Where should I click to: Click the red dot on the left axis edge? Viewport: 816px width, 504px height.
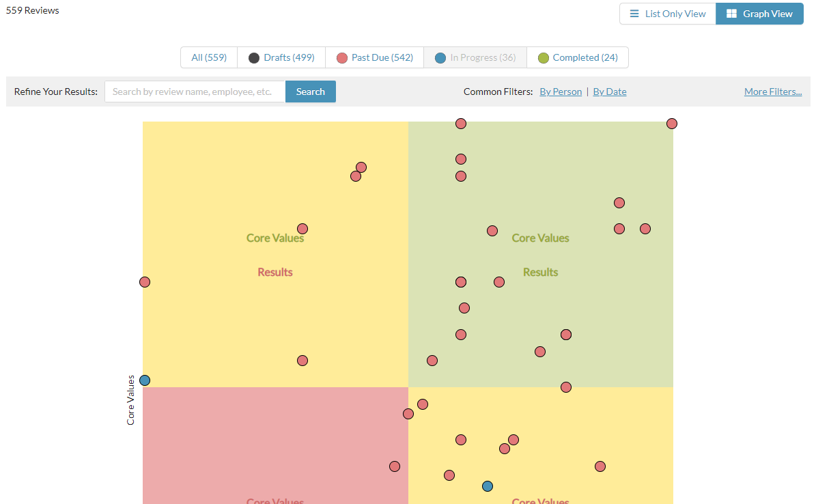coord(145,281)
